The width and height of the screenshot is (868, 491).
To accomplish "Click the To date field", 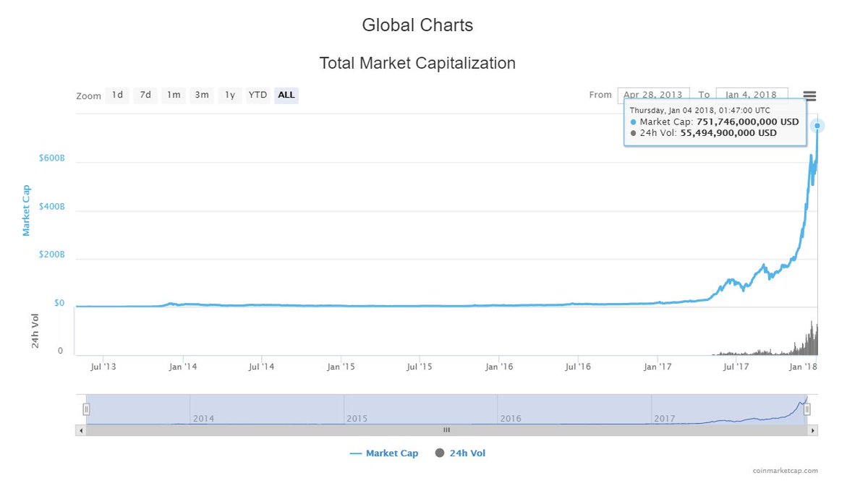I will (x=752, y=95).
